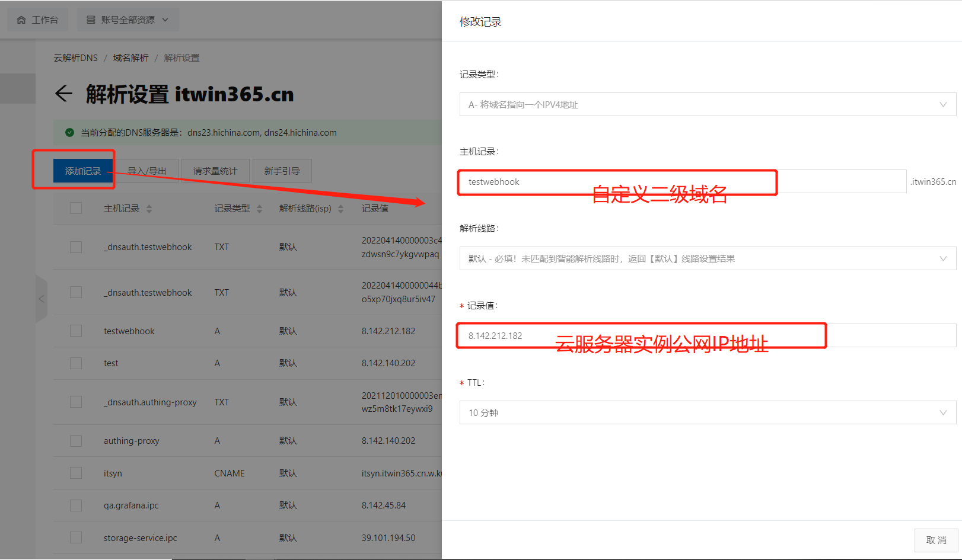Open the 工作台 home button
The width and height of the screenshot is (962, 560).
37,20
